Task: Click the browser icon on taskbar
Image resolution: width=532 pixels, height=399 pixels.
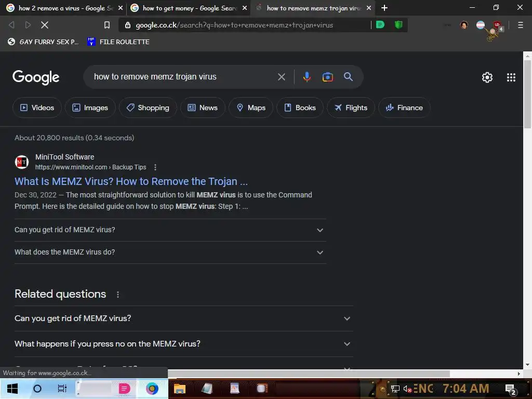Action: [152, 389]
